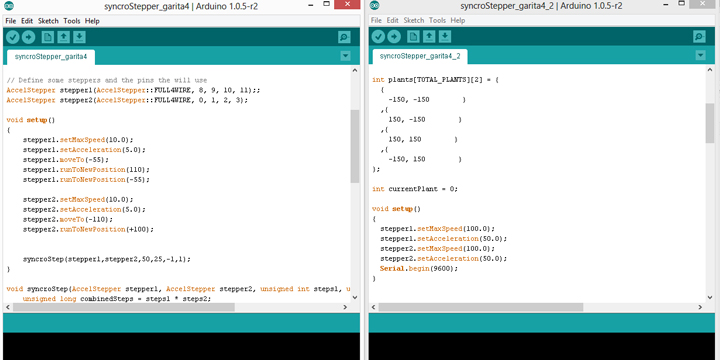Click Open sketch icon in syncroStepper_garita4_2 window
Image resolution: width=720 pixels, height=360 pixels.
[429, 36]
